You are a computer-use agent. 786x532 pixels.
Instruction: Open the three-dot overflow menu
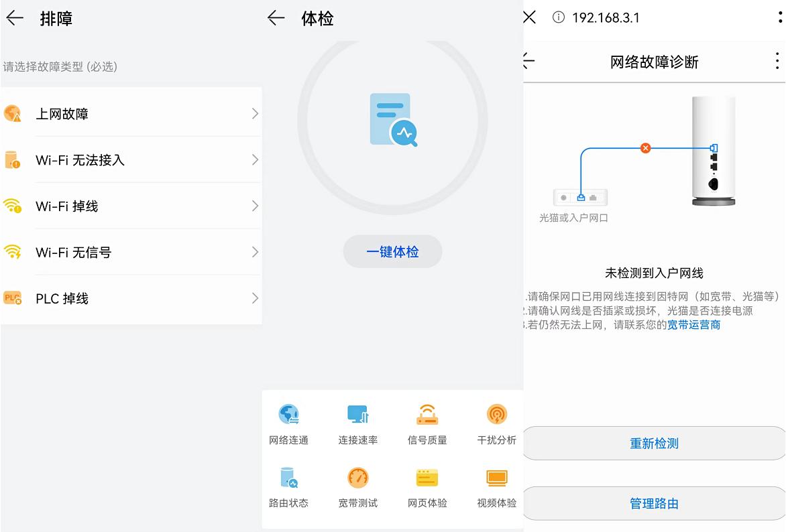776,61
